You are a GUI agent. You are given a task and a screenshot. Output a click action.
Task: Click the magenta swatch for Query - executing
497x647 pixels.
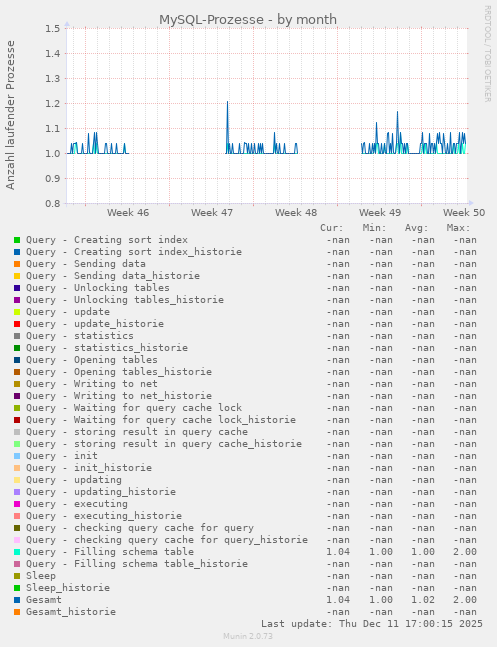pos(17,504)
